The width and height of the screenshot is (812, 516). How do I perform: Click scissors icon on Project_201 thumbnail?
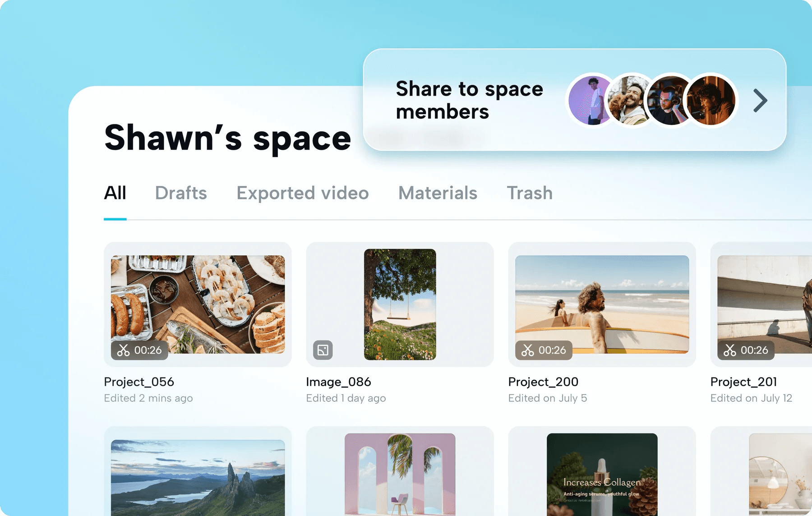pyautogui.click(x=729, y=350)
